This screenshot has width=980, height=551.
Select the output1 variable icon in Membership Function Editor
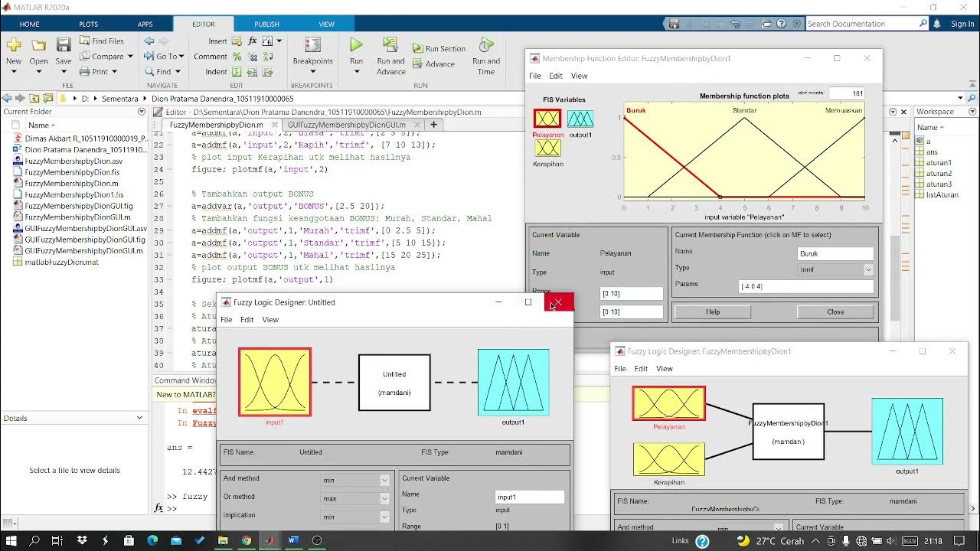point(580,119)
